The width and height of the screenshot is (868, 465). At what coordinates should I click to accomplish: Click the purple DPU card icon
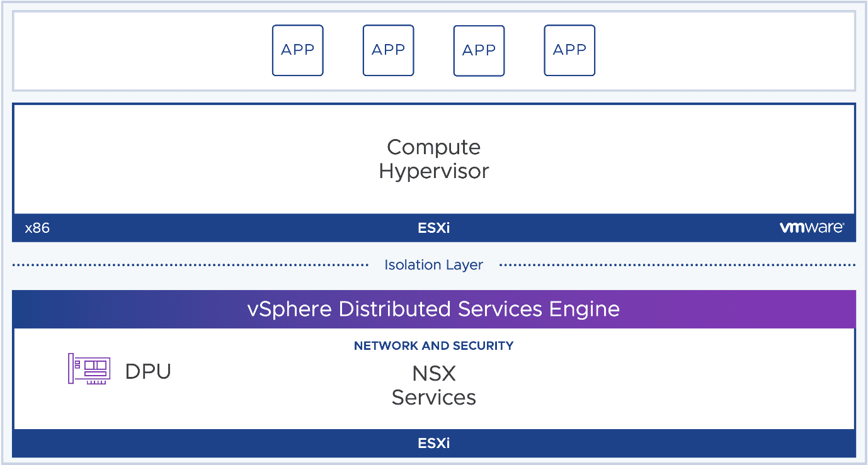[x=89, y=369]
